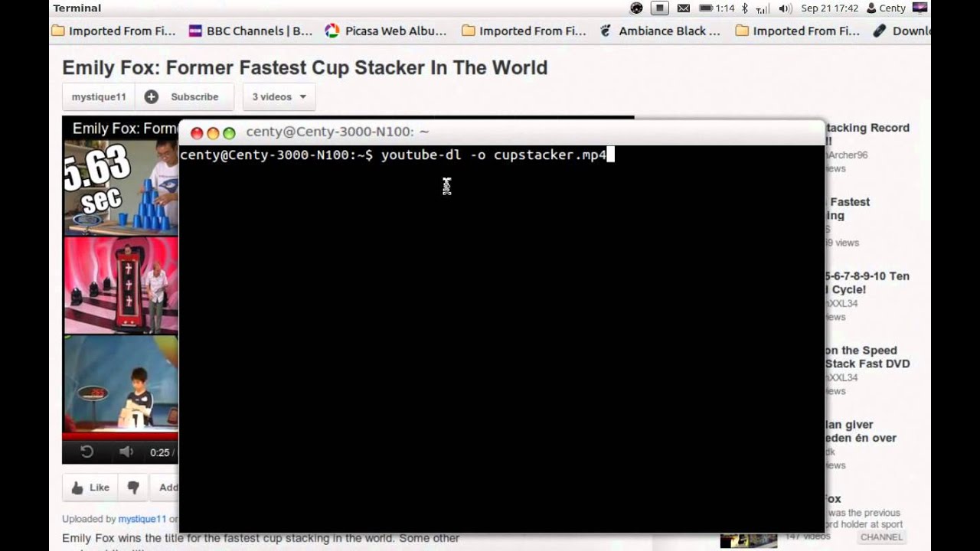Screen dimensions: 980x551
Task: Like the video with thumbs up button
Action: (90, 487)
